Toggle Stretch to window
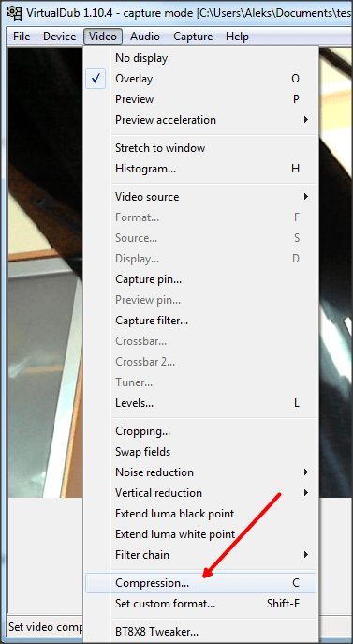The width and height of the screenshot is (353, 644). (200, 148)
